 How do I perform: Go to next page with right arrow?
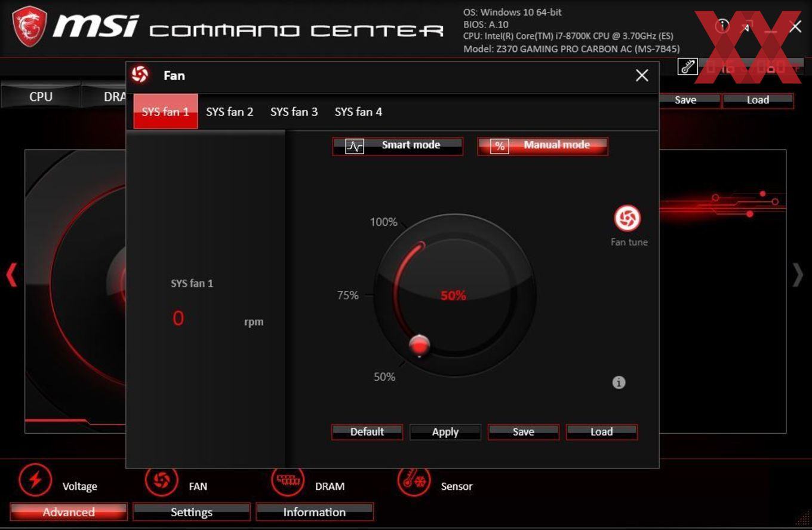point(798,275)
